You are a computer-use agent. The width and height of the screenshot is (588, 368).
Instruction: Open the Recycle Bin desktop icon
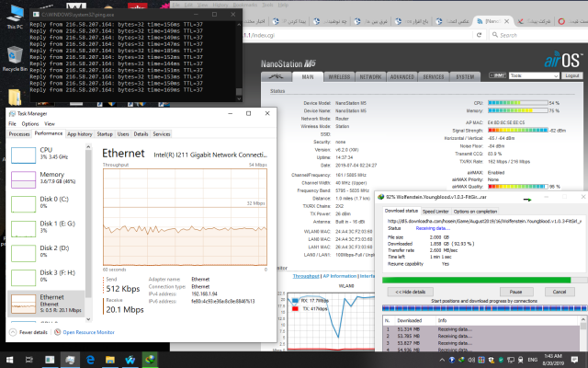13,57
